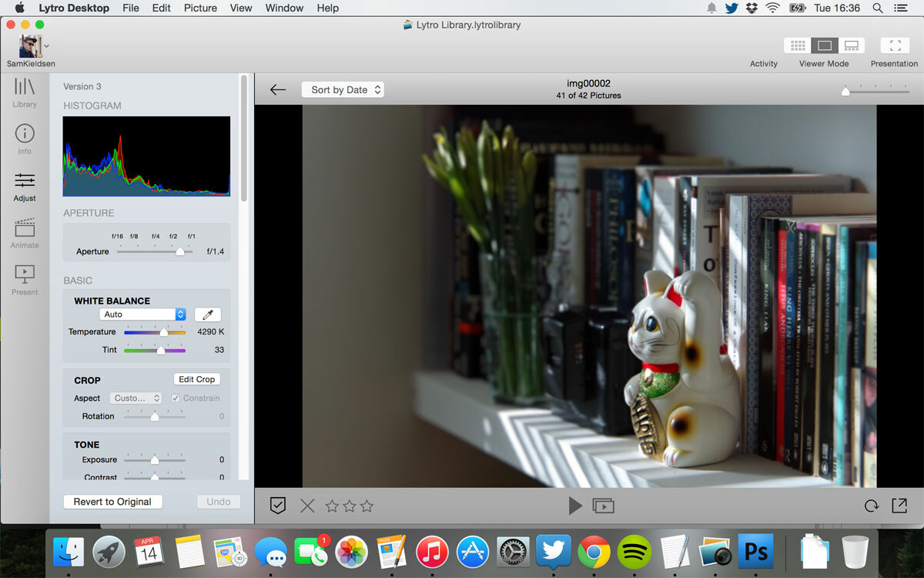Toggle the Constrain crop checkbox
This screenshot has width=924, height=578.
176,398
